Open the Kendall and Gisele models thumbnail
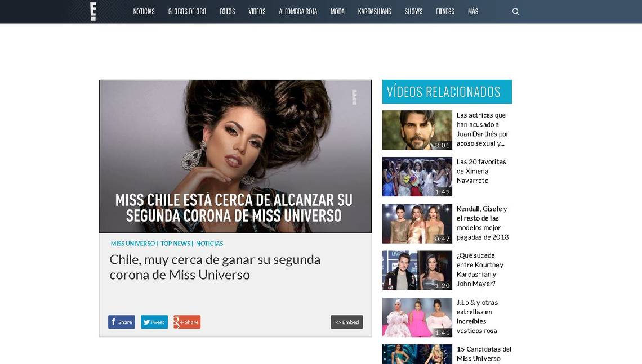 (x=417, y=224)
